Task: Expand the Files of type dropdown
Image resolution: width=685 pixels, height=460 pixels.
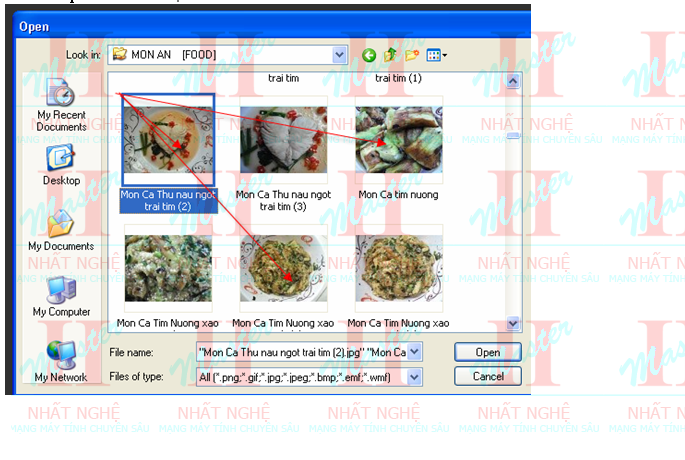Action: coord(415,377)
